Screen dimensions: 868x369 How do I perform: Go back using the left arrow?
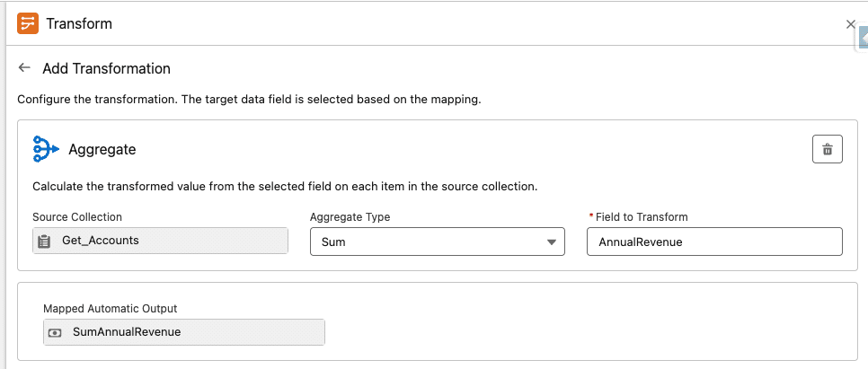click(24, 68)
